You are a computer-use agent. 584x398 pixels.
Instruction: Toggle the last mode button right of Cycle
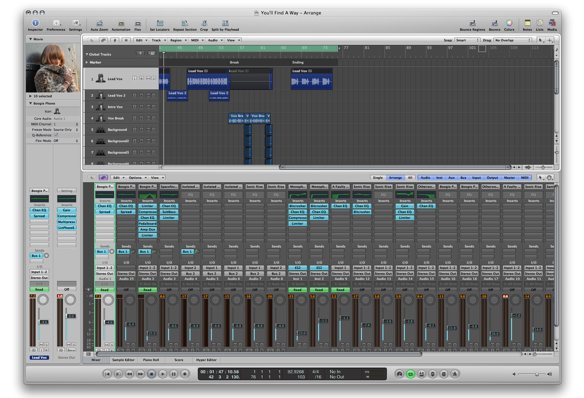tap(455, 374)
